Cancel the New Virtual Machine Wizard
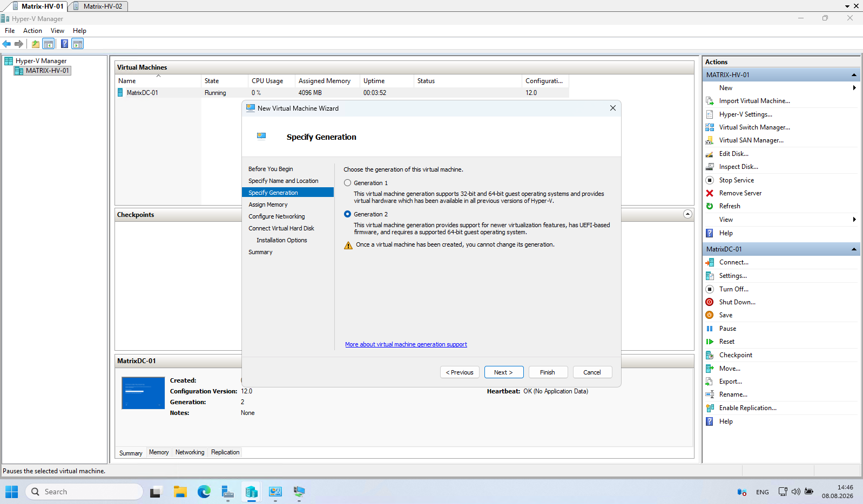 click(592, 372)
